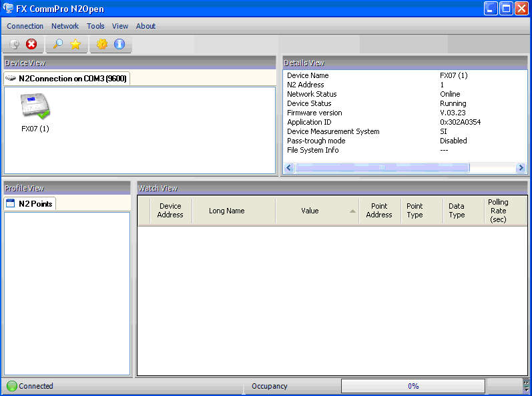Click the N2 Points tab window icon
532x396 pixels.
11,203
